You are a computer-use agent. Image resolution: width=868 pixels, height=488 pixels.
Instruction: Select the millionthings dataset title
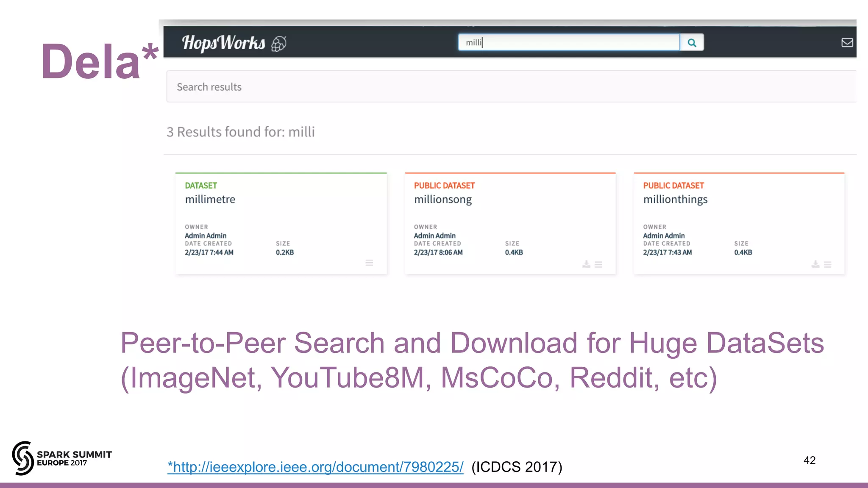(x=675, y=200)
